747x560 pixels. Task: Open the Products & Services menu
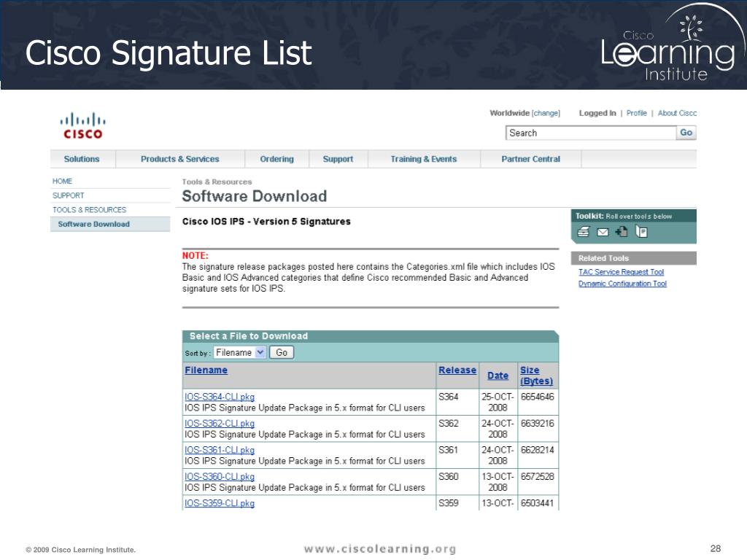pyautogui.click(x=180, y=159)
